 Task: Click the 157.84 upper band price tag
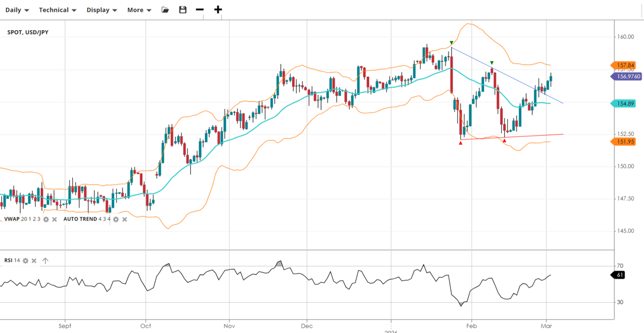coord(625,65)
